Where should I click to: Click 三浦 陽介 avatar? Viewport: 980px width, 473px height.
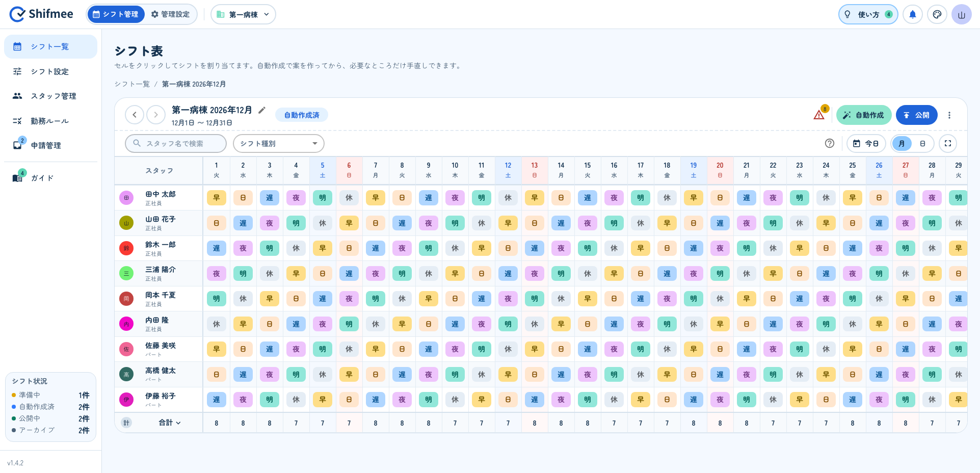coord(126,274)
